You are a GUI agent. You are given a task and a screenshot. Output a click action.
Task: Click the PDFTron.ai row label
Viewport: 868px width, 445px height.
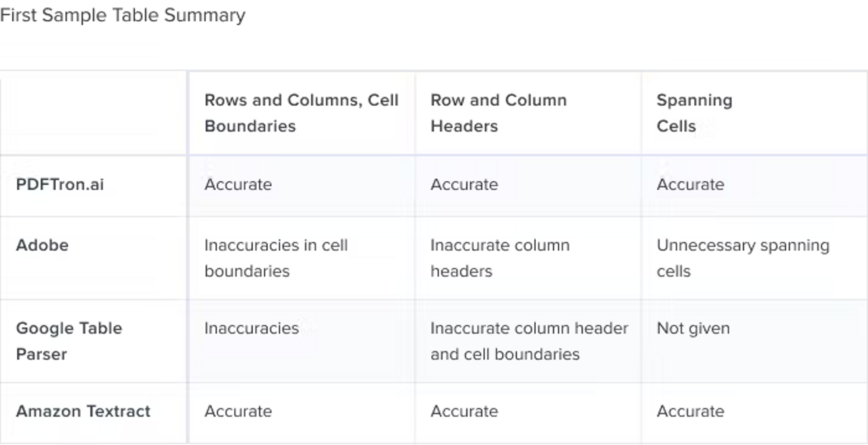point(60,185)
